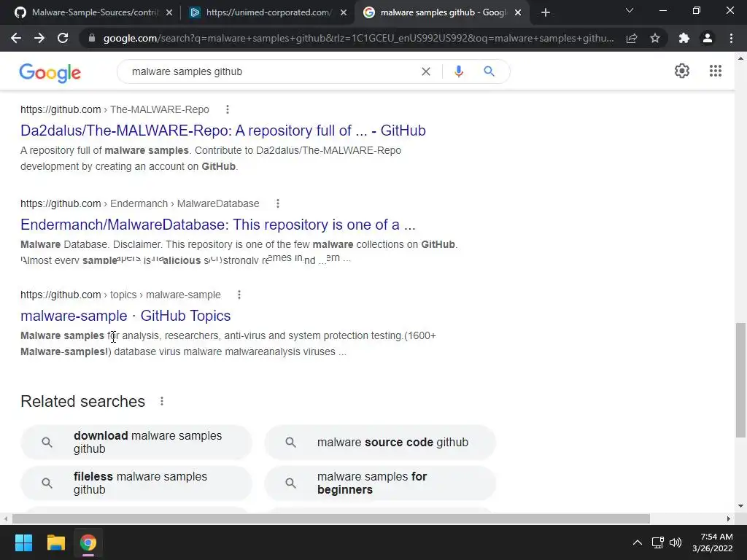Search malware source code github
The height and width of the screenshot is (560, 747).
(x=379, y=443)
